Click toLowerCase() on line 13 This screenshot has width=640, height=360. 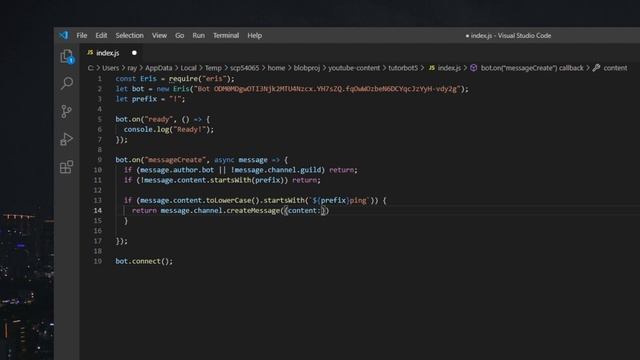[x=232, y=200]
